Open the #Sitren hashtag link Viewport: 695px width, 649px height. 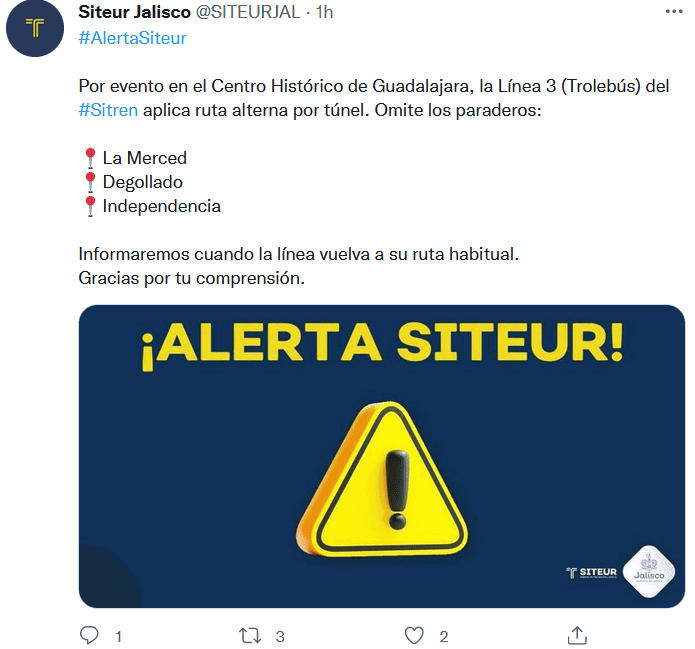pos(108,110)
